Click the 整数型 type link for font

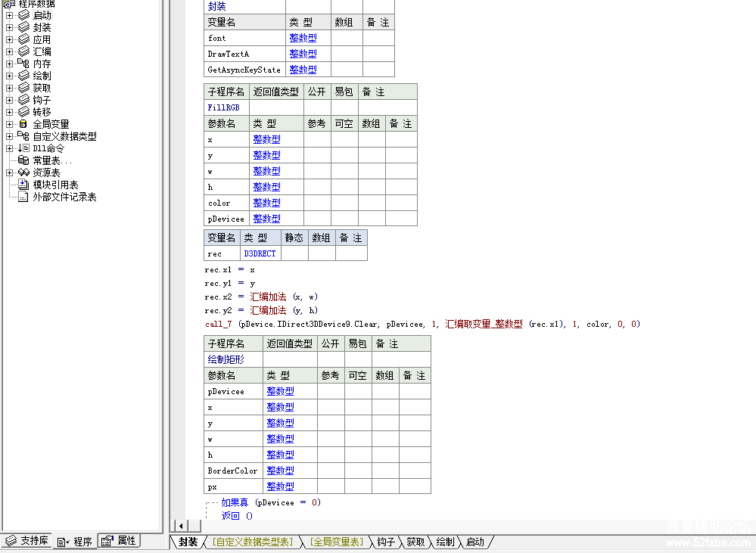(x=303, y=38)
